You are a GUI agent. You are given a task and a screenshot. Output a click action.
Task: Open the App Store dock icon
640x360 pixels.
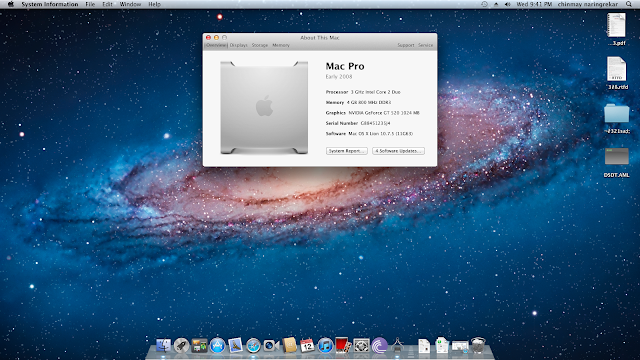point(217,346)
